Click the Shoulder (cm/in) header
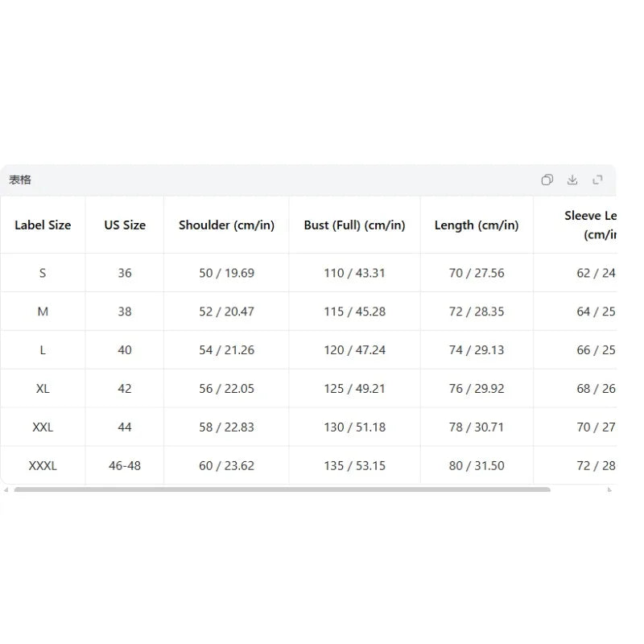644x644 pixels. pos(226,225)
